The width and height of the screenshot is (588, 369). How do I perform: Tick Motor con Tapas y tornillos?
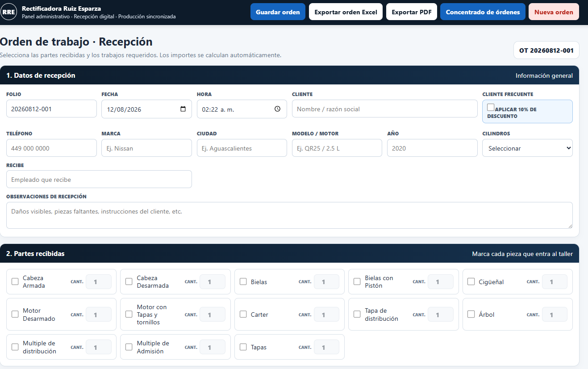click(x=129, y=314)
